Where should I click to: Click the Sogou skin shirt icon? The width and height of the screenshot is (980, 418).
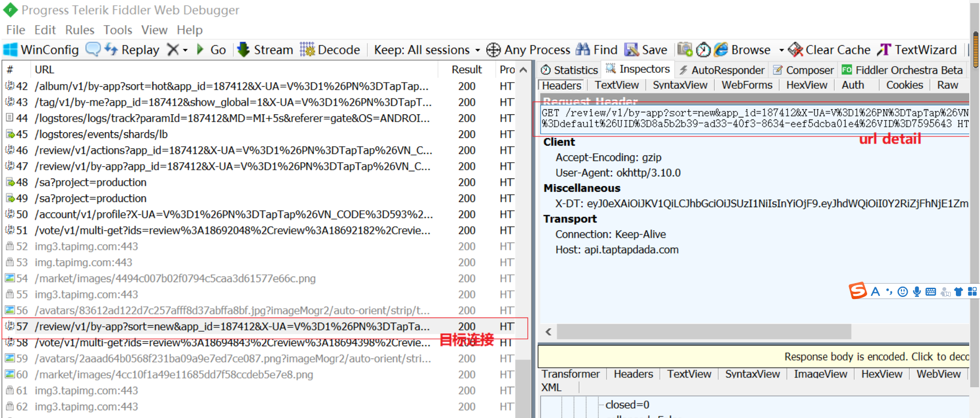[x=958, y=292]
